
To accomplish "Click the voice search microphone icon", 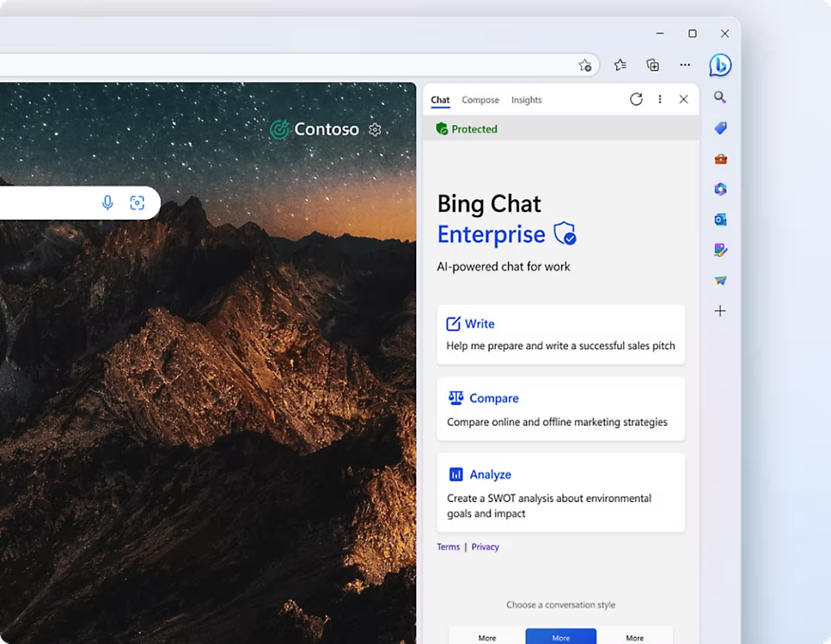I will click(107, 203).
